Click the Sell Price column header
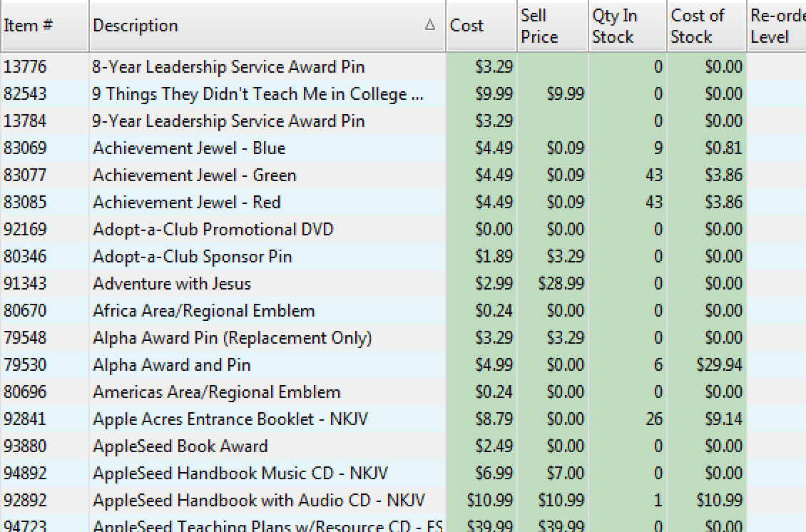Image resolution: width=806 pixels, height=532 pixels. click(540, 26)
